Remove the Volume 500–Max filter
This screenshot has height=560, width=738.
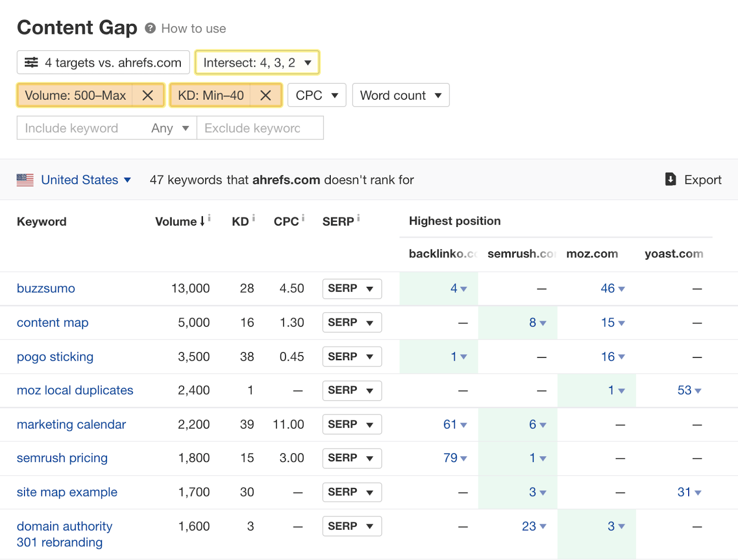tap(148, 95)
